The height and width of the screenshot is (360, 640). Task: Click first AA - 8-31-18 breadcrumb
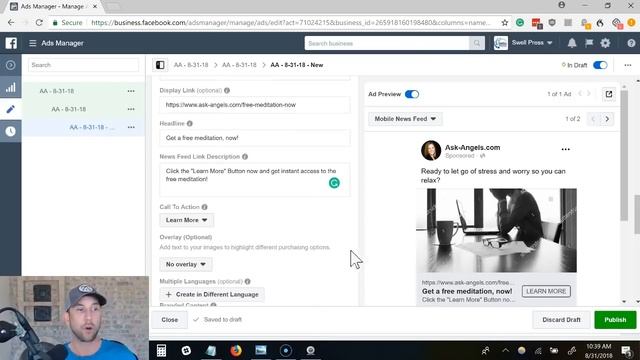(x=191, y=65)
